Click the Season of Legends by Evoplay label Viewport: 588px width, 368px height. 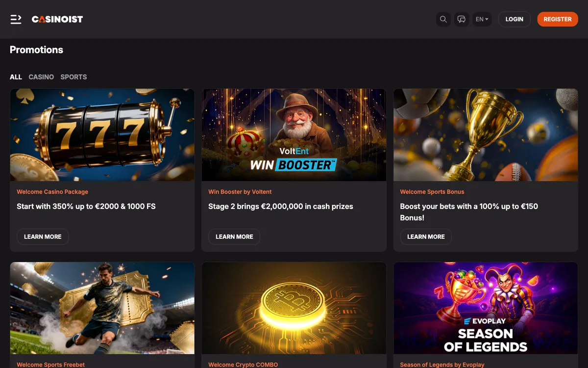pos(442,365)
